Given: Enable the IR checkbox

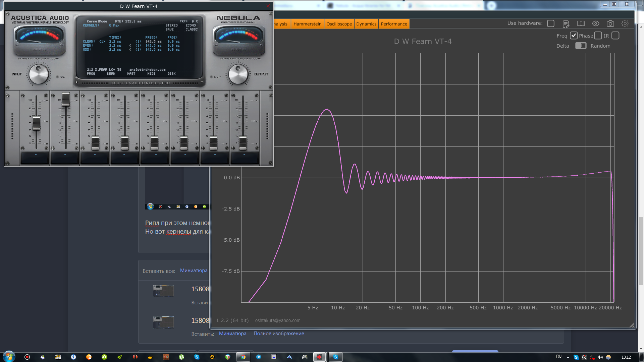Looking at the screenshot, I should pyautogui.click(x=615, y=36).
